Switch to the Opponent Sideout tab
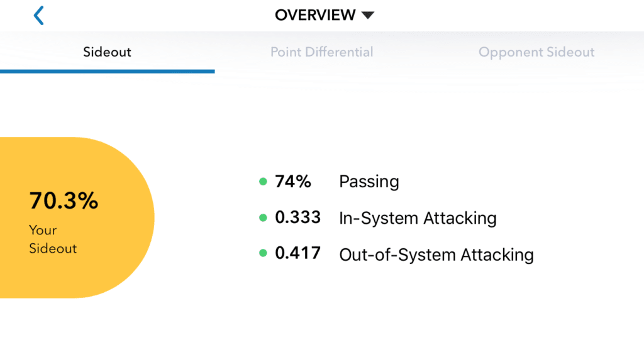644x362 pixels. coord(536,52)
